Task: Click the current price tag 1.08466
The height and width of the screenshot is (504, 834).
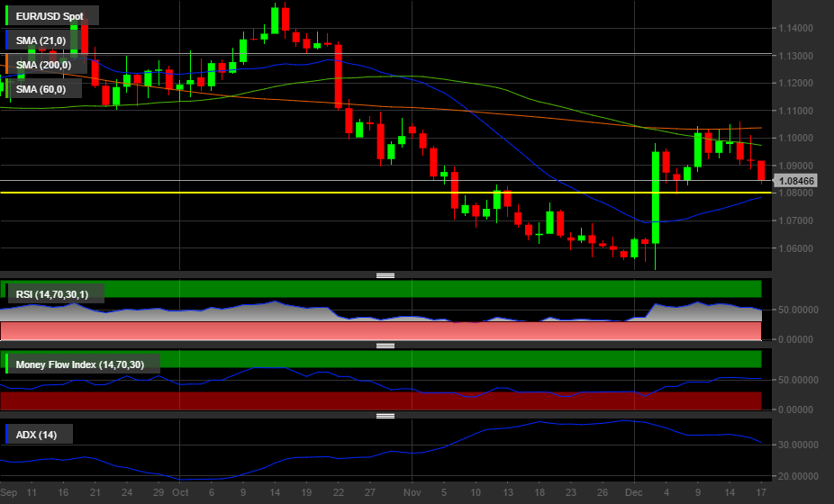Action: click(x=796, y=181)
